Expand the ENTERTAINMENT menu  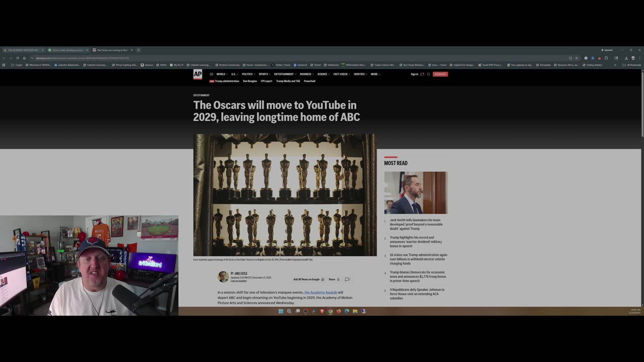285,74
